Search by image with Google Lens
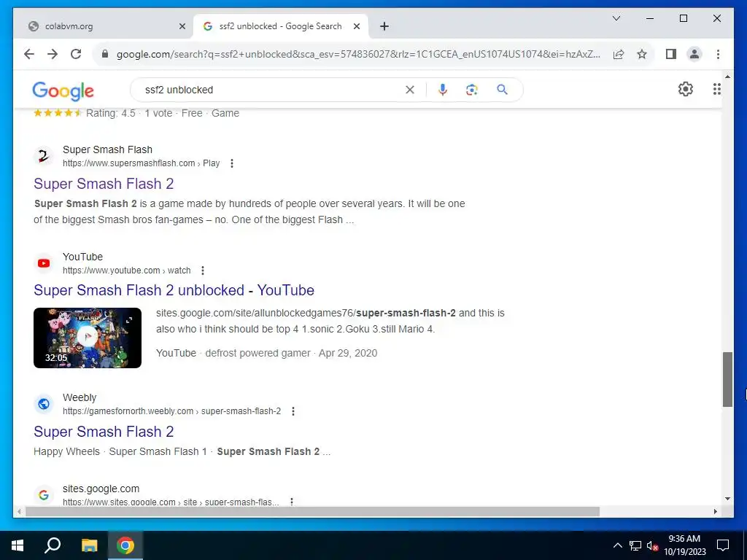 pos(472,90)
